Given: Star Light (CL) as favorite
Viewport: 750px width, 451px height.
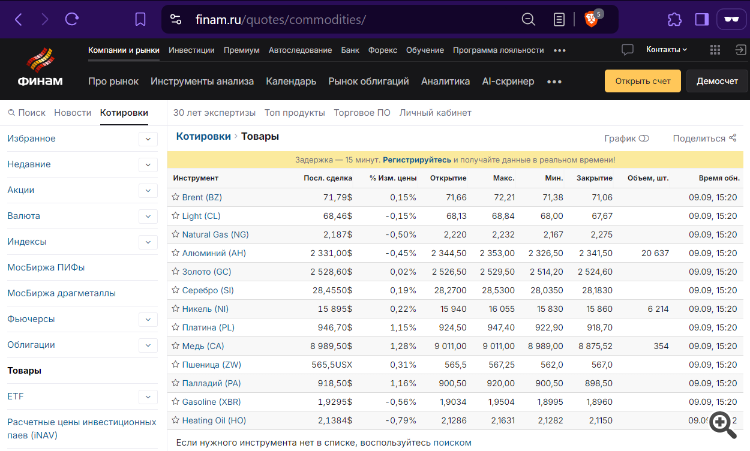Looking at the screenshot, I should point(176,216).
